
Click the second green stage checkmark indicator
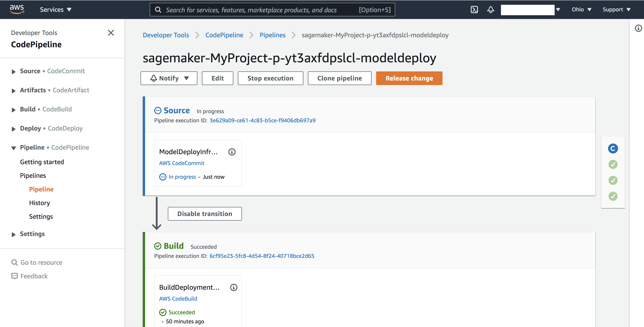click(x=613, y=180)
